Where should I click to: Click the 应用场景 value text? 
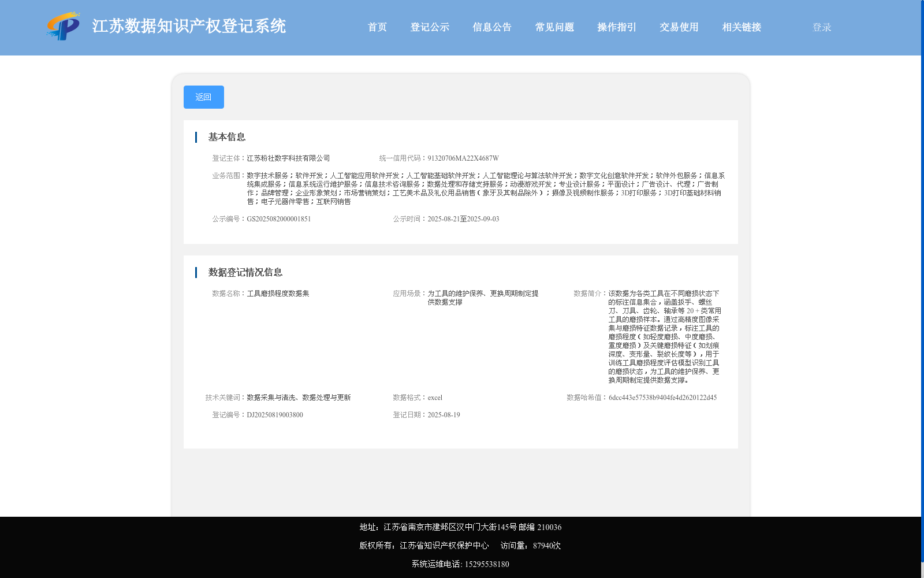(483, 298)
